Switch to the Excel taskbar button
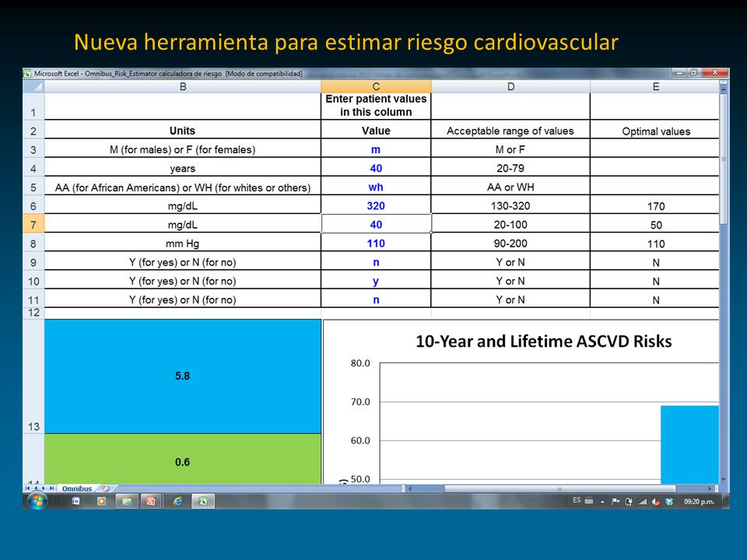This screenshot has width=747, height=560. 203,501
